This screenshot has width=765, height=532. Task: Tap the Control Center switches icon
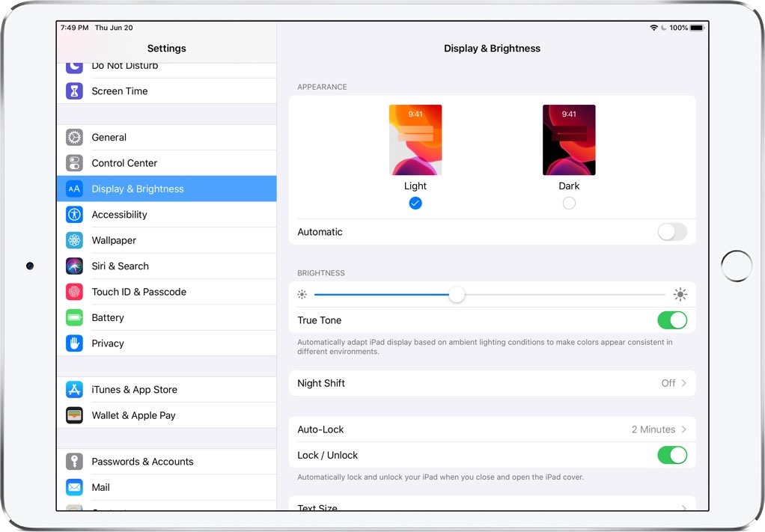pos(74,163)
